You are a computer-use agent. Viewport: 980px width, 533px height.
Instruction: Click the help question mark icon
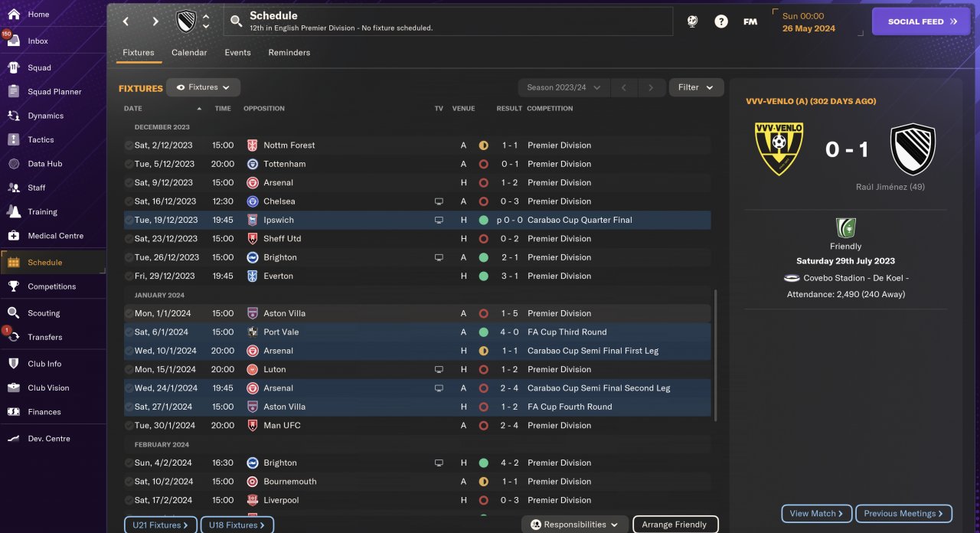pyautogui.click(x=721, y=21)
